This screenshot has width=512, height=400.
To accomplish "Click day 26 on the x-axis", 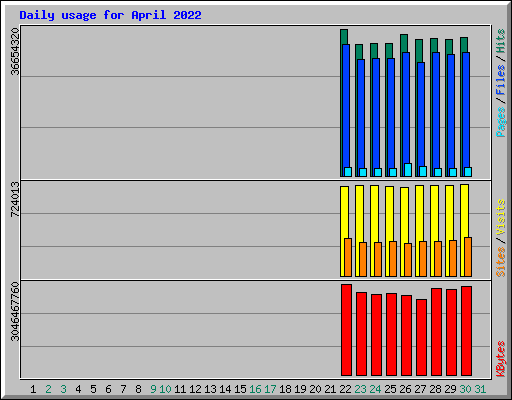I will (405, 389).
